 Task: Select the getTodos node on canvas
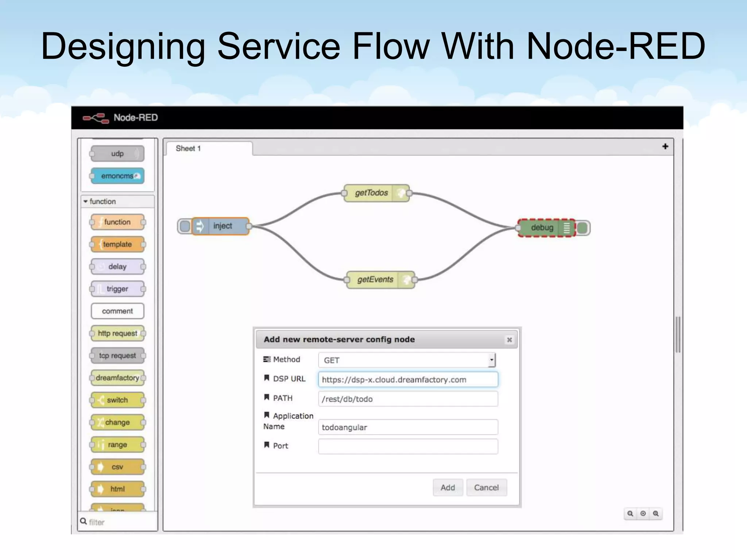[376, 193]
